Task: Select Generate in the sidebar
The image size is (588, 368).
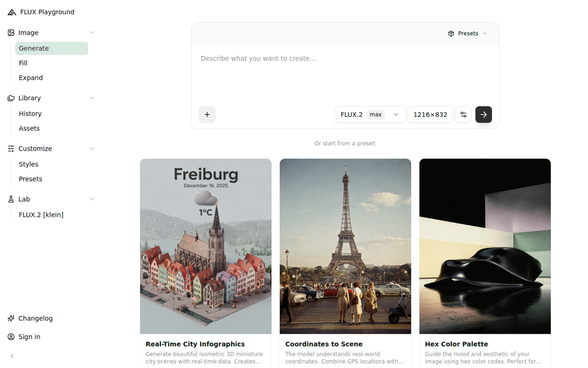Action: click(x=51, y=48)
